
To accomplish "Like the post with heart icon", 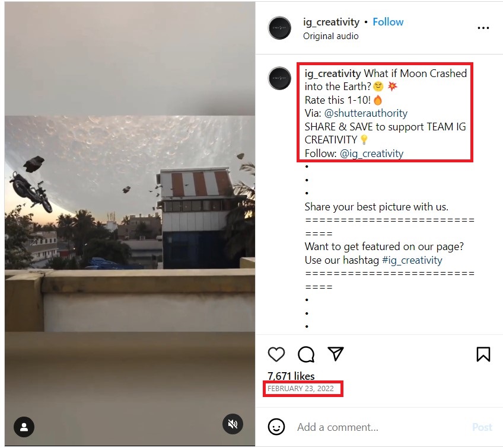I will click(276, 354).
